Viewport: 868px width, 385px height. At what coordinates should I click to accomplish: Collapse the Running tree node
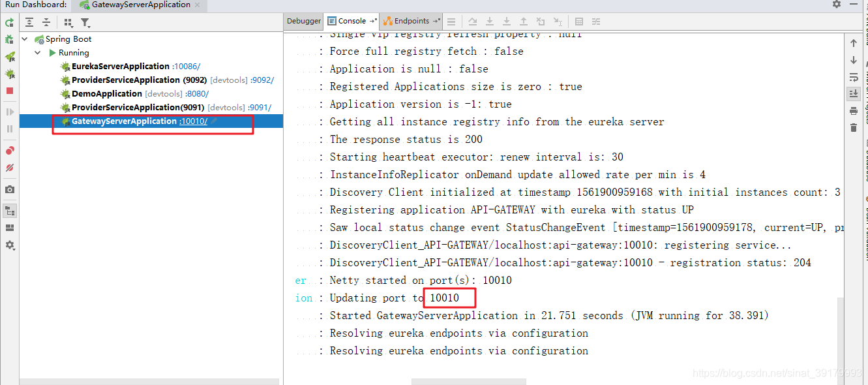[38, 53]
